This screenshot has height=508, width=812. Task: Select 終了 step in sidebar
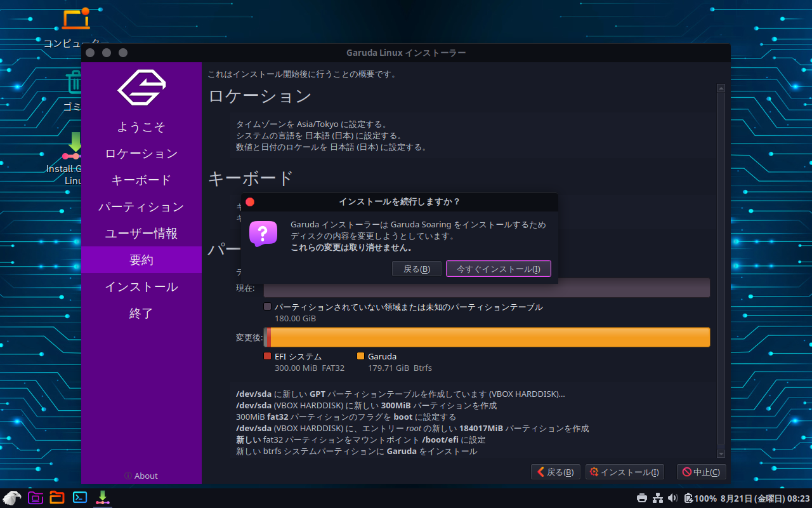[141, 314]
